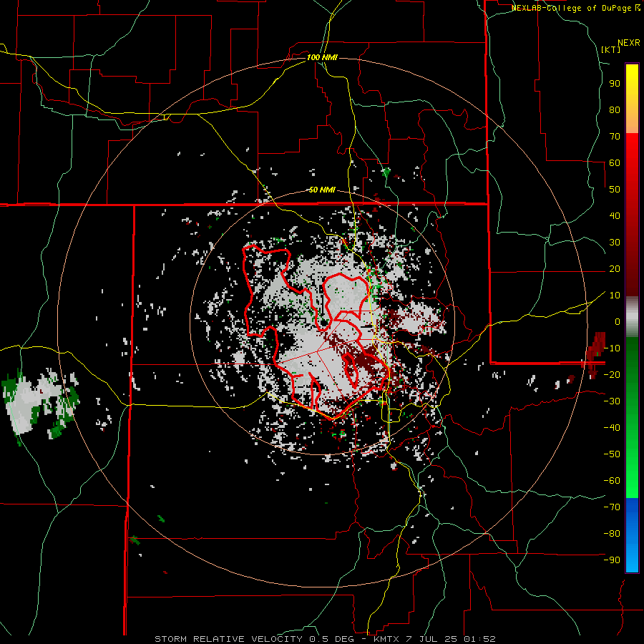Select the -20 value on the velocity scale
Image resolution: width=644 pixels, height=644 pixels.
[612, 374]
